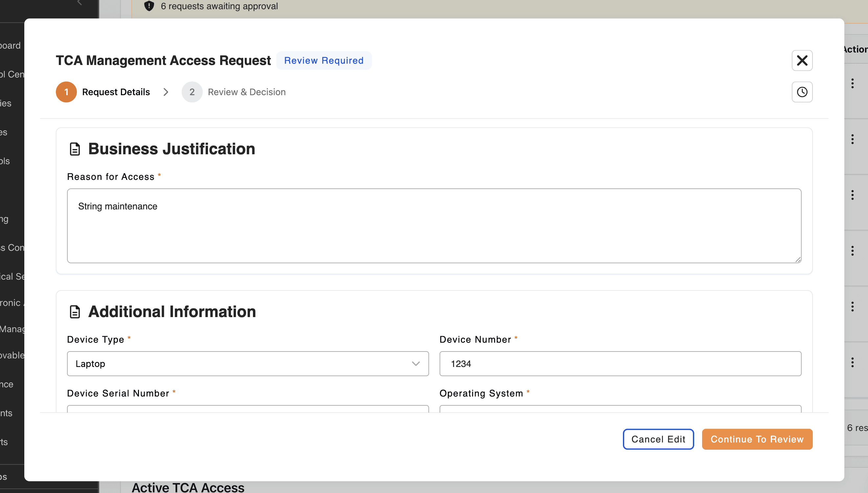Click the TCA Management Access Request title
This screenshot has height=493, width=868.
click(x=163, y=61)
